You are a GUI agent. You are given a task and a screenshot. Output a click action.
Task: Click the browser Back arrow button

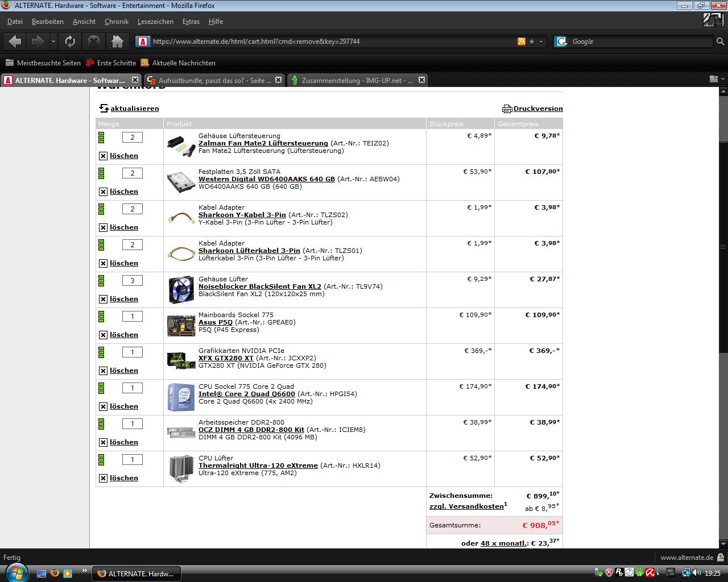click(15, 41)
